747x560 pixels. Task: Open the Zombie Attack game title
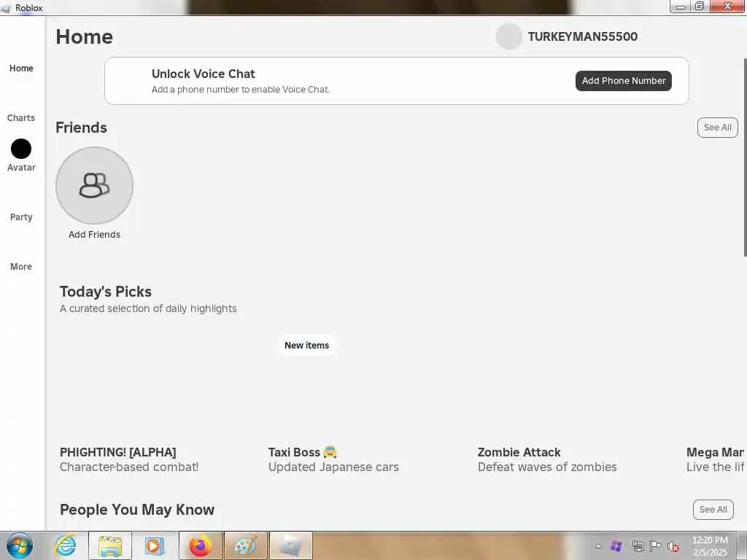519,452
